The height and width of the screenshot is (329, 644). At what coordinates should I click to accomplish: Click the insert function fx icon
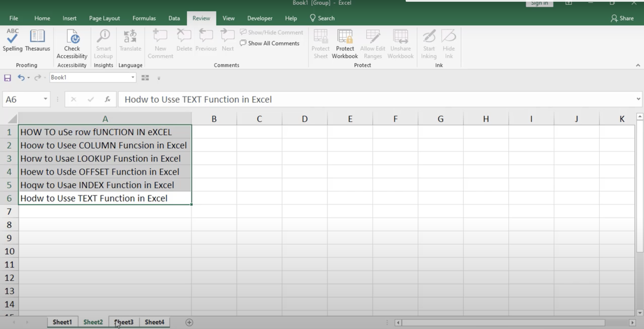pyautogui.click(x=108, y=99)
